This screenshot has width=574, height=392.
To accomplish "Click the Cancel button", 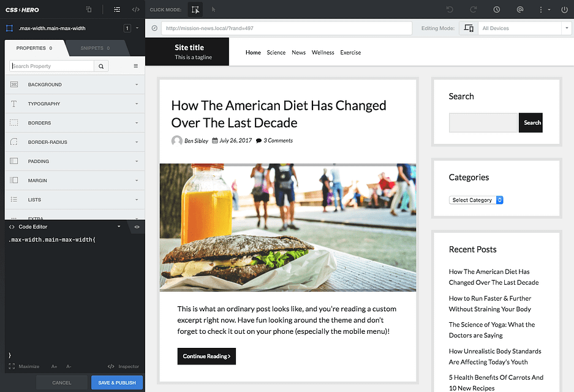I will pos(62,383).
